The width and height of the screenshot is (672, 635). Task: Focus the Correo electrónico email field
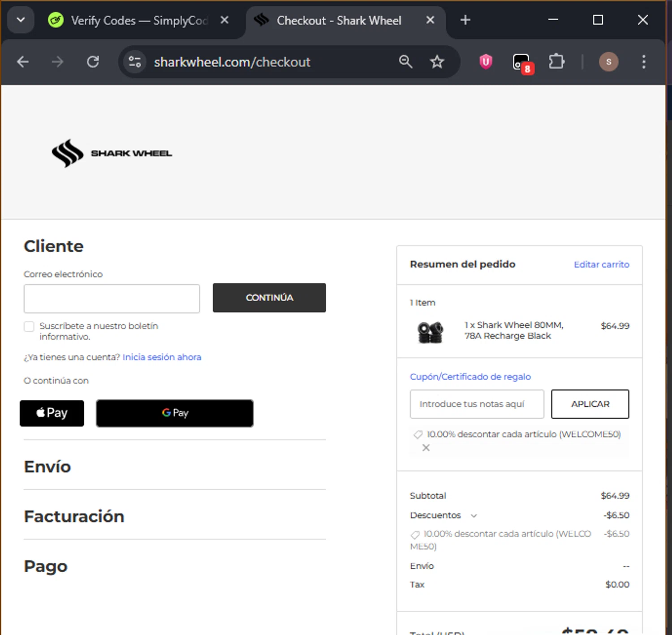(x=112, y=298)
